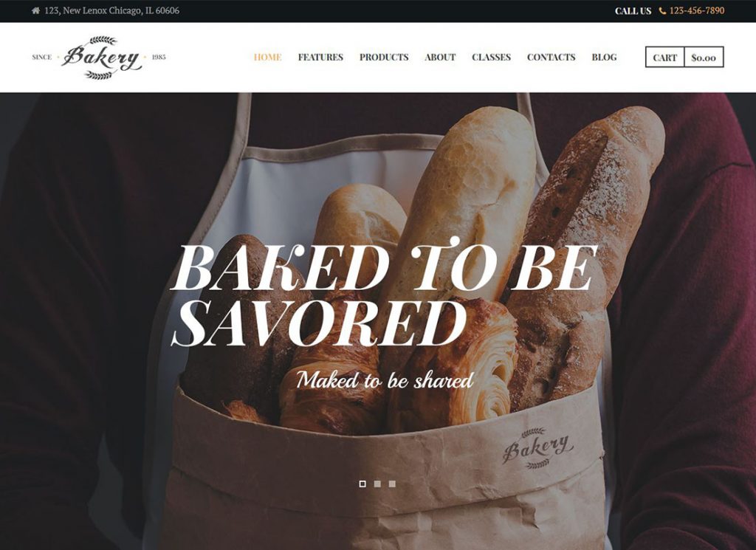Switch to the second slide dot
The image size is (756, 550).
pyautogui.click(x=377, y=484)
